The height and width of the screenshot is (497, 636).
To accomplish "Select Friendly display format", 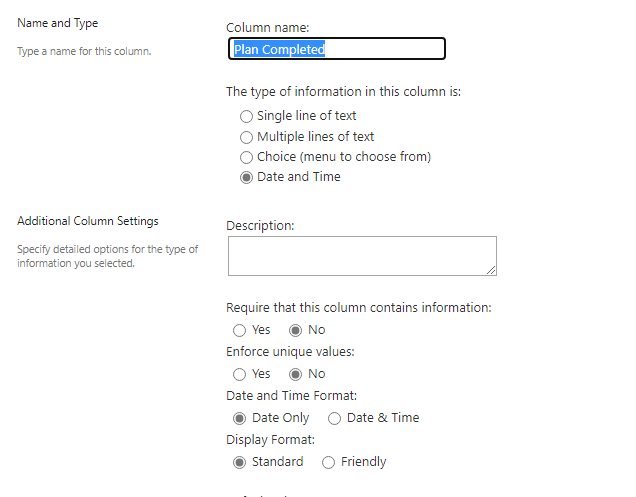I will coord(328,462).
